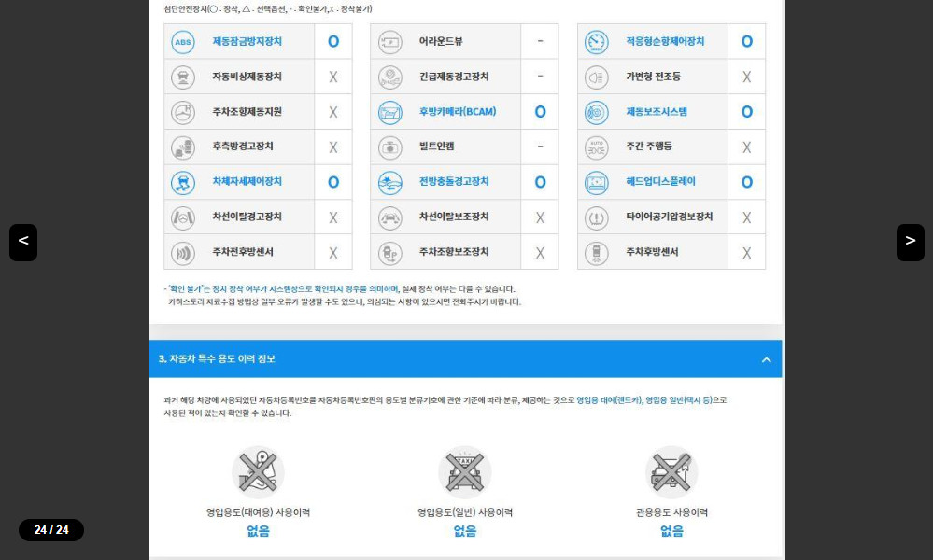
Task: Click the 영업용도(일반) taxi history icon
Action: tap(464, 471)
